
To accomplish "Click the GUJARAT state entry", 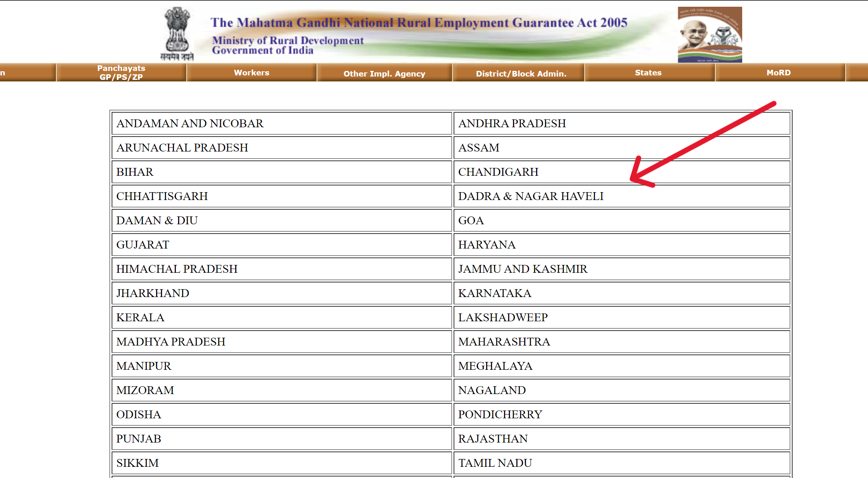I will (x=143, y=245).
